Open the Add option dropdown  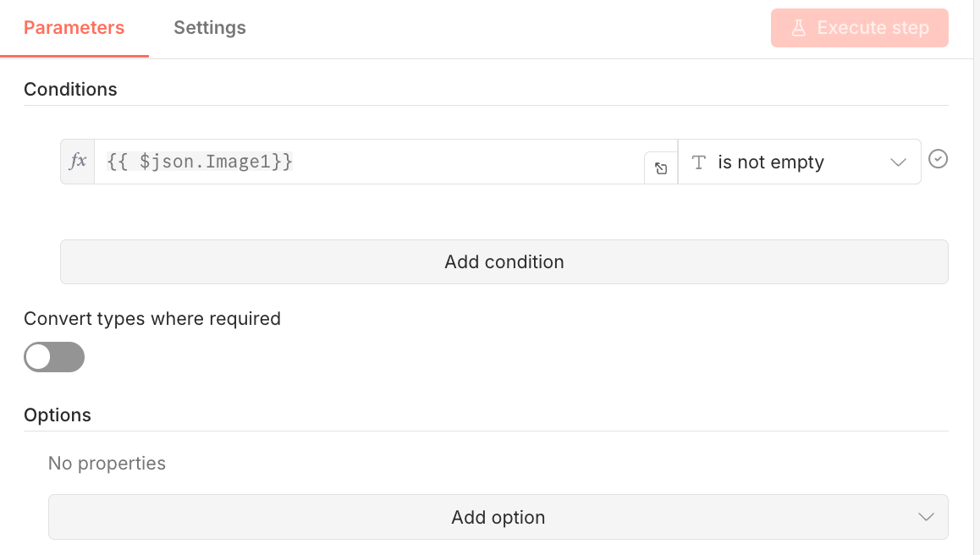498,517
